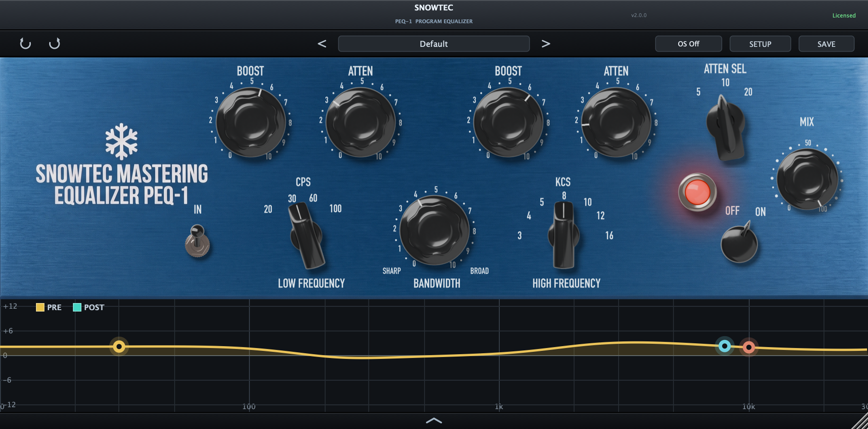Select the cyan high boost node on the curve
The height and width of the screenshot is (429, 868).
(x=725, y=346)
